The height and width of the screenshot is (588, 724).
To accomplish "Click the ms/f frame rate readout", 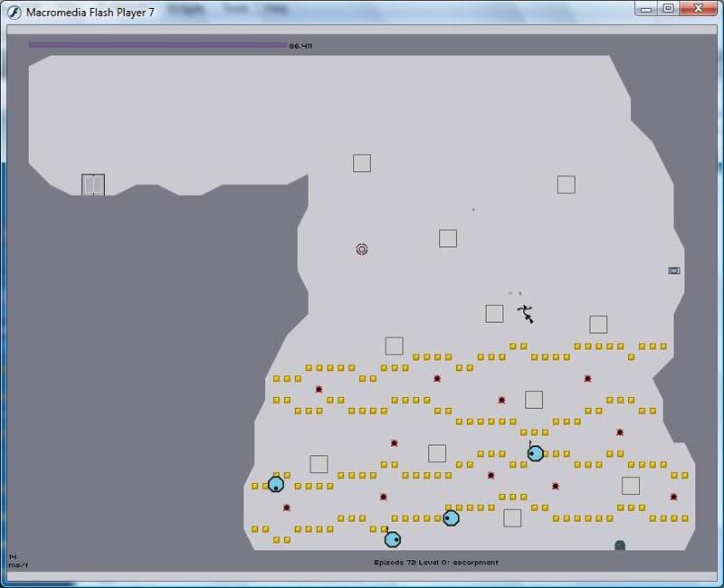I will (14, 560).
